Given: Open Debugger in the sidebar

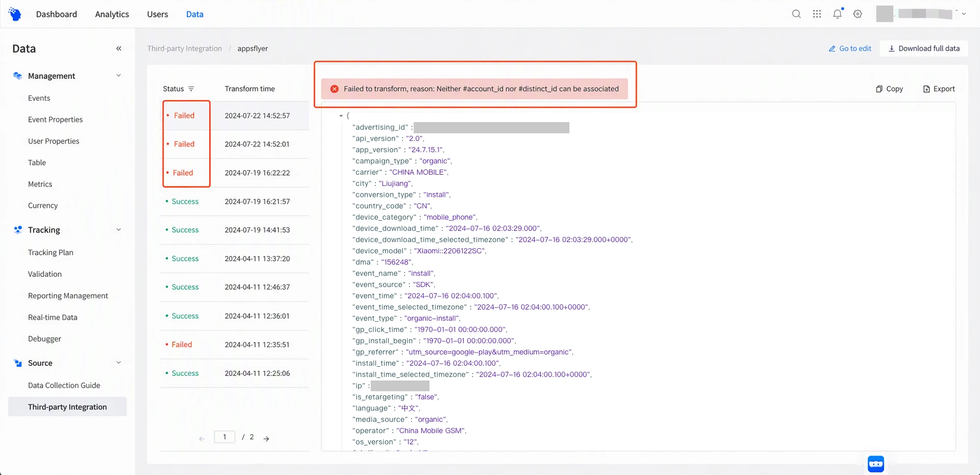Looking at the screenshot, I should [44, 339].
